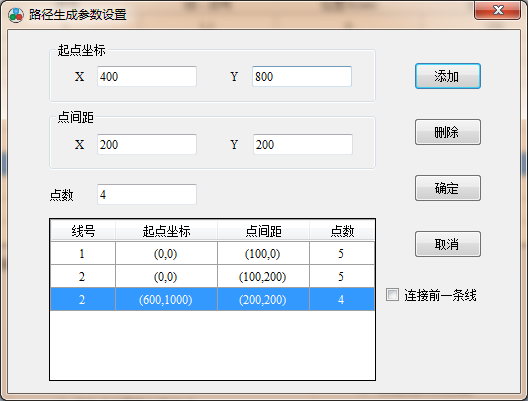Enable the 连接前一条线 checkbox
This screenshot has height=401, width=528.
click(392, 295)
